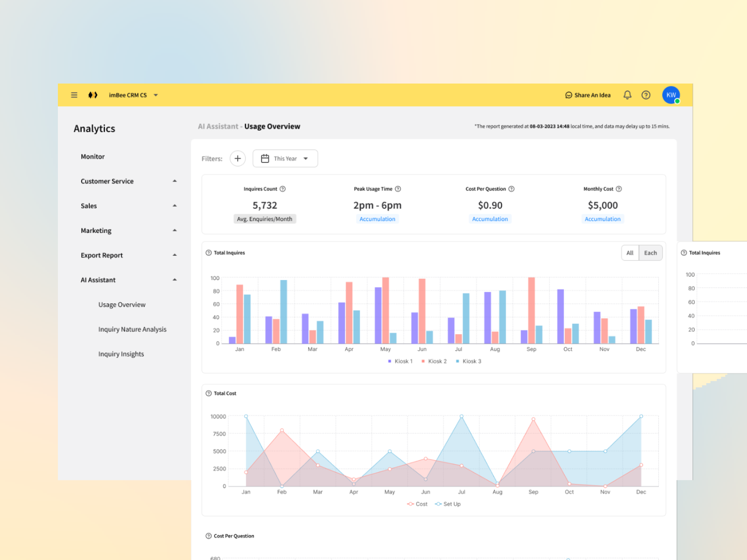Toggle the Set Up series in Total Cost legend

coord(448,504)
